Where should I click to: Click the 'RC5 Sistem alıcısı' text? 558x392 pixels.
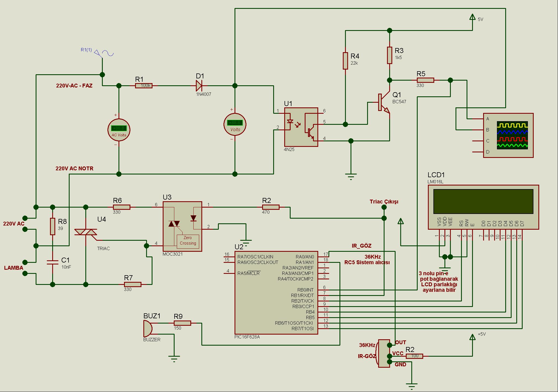[x=367, y=262]
